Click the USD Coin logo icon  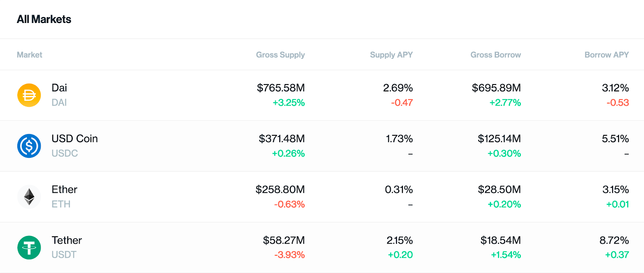[x=29, y=146]
